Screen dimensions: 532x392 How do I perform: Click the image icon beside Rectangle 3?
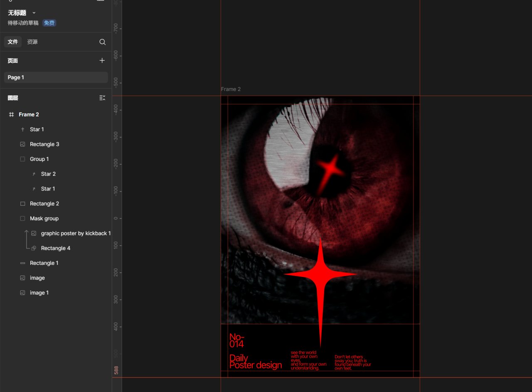(22, 144)
